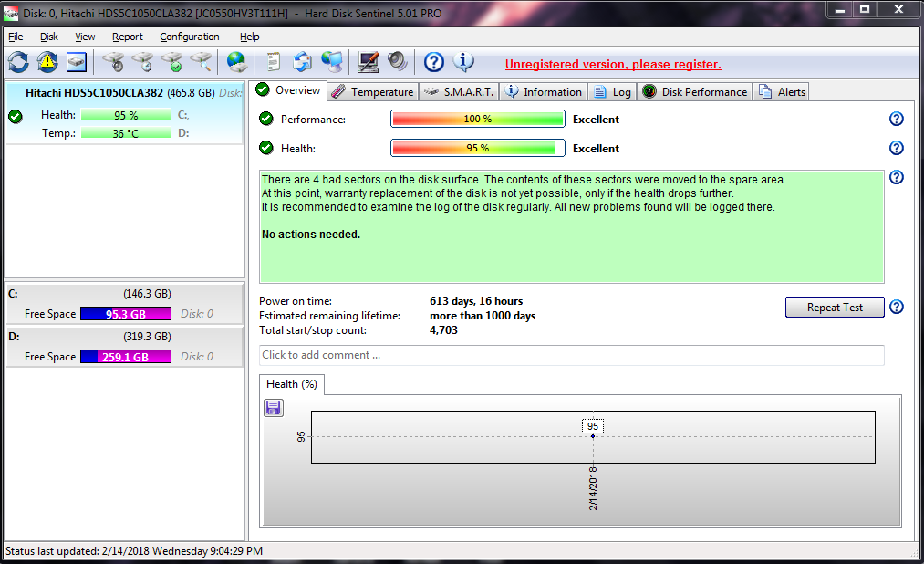Click the D: free space 259.1 GB bar

pos(126,357)
